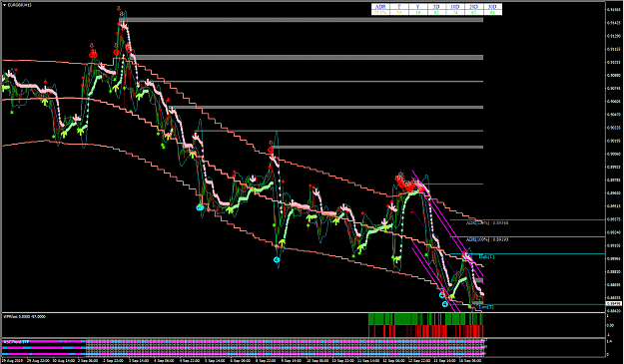Click the upper ADR level label ending 0.89368
624x364 pixels.
(487, 223)
